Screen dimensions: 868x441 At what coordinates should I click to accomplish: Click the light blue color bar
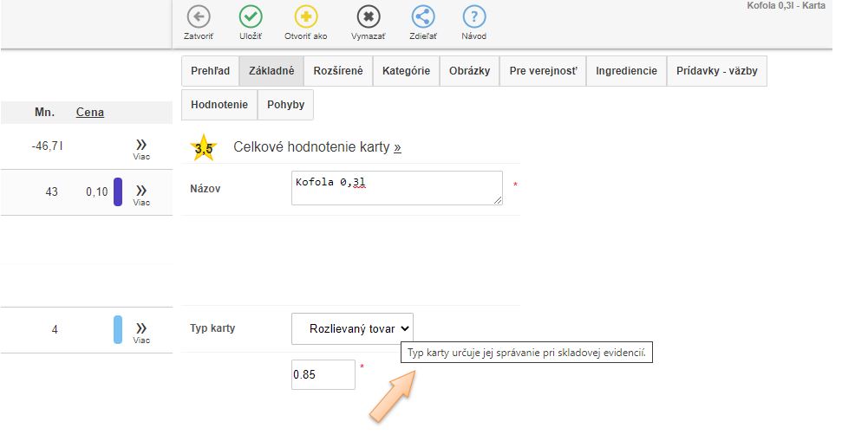(x=118, y=329)
